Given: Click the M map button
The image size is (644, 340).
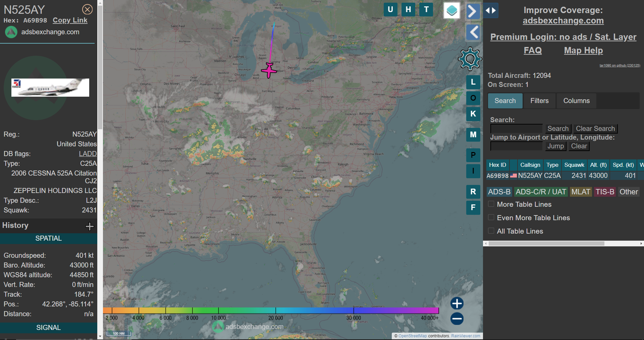Looking at the screenshot, I should click(473, 135).
